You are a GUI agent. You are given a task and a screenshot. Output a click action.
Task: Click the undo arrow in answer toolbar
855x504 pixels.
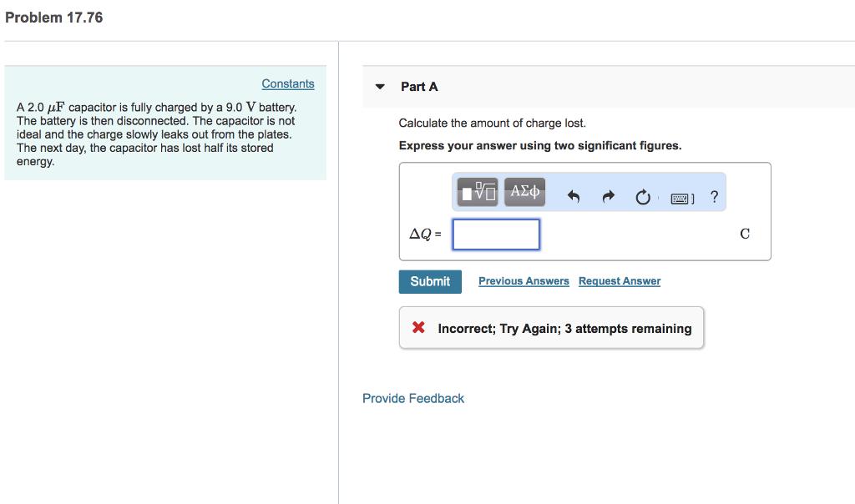pos(573,196)
